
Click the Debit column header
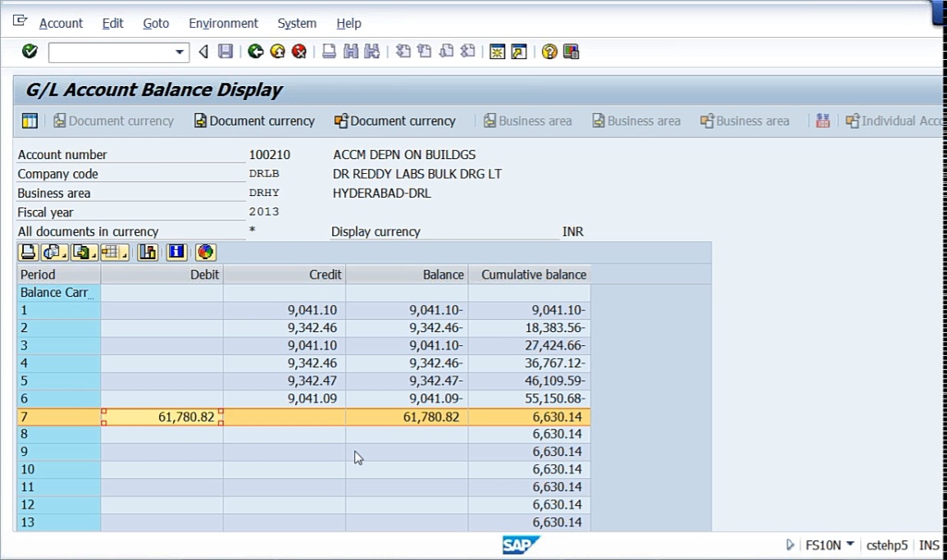[x=162, y=275]
